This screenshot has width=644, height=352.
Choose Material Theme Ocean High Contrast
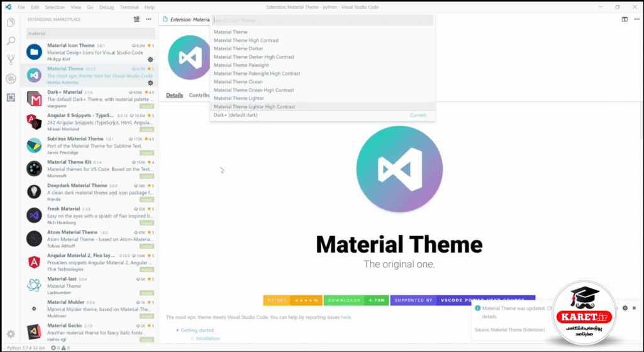tap(323, 89)
